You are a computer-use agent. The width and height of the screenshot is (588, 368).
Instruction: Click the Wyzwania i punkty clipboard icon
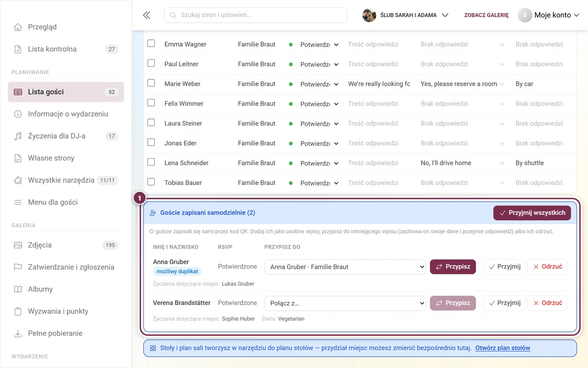[18, 312]
